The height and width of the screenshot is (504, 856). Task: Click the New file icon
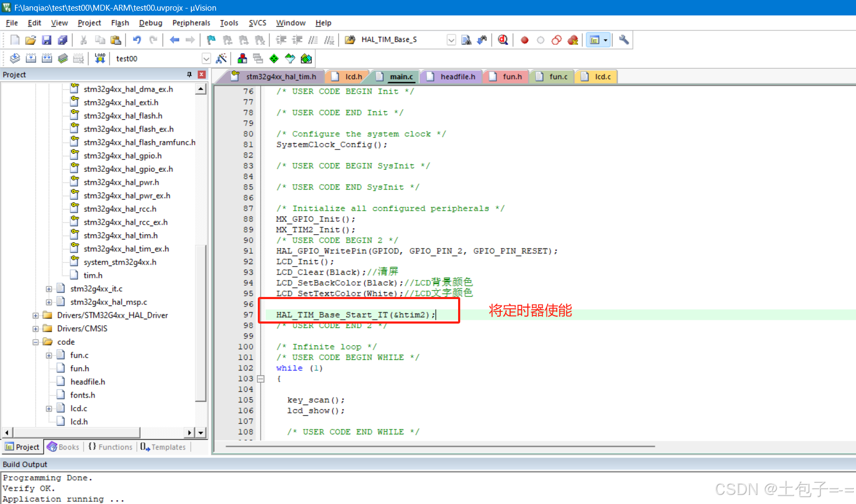pyautogui.click(x=15, y=40)
